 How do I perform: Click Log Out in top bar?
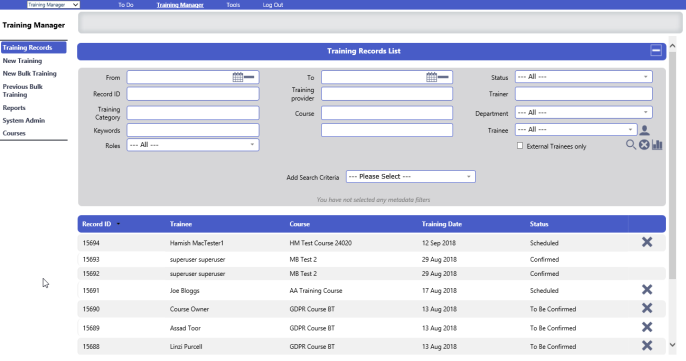point(273,5)
